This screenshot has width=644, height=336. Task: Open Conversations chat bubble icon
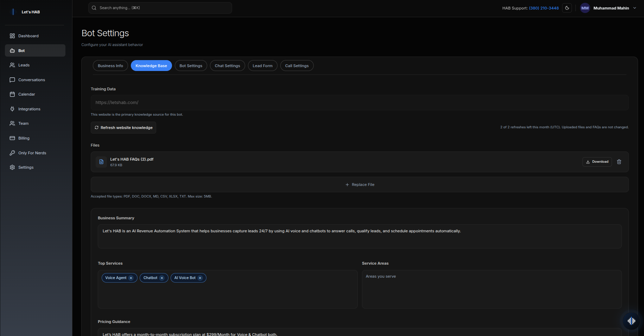point(12,80)
